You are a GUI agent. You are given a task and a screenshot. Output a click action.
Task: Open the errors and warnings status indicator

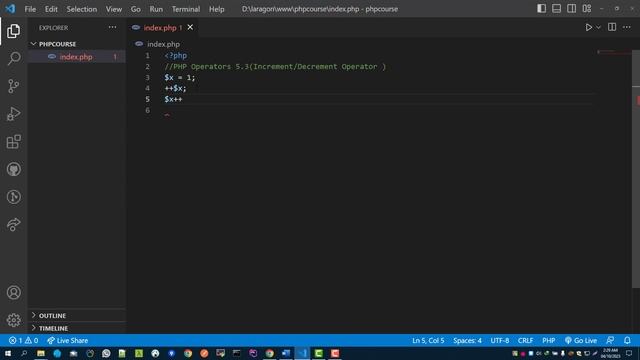tap(24, 340)
